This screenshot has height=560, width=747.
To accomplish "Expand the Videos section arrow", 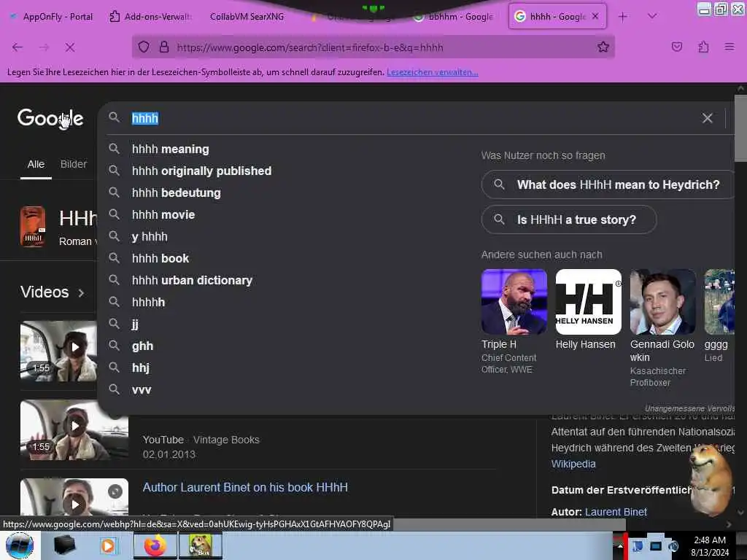I will [81, 293].
